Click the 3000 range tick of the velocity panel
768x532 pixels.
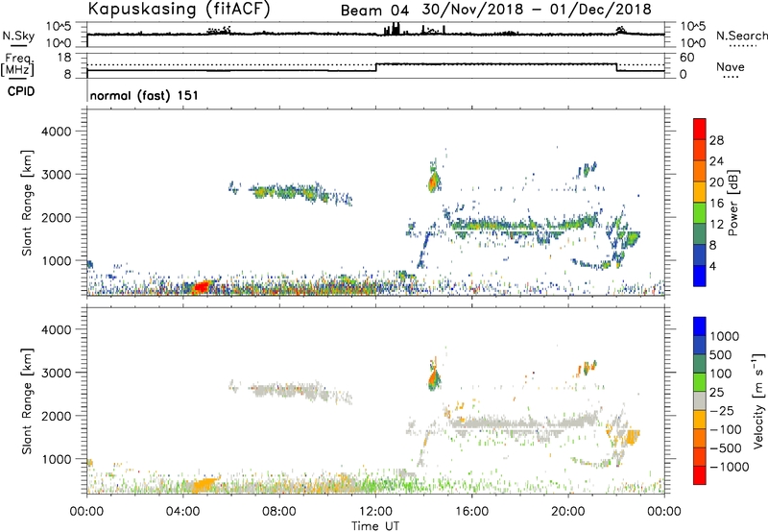[x=56, y=373]
